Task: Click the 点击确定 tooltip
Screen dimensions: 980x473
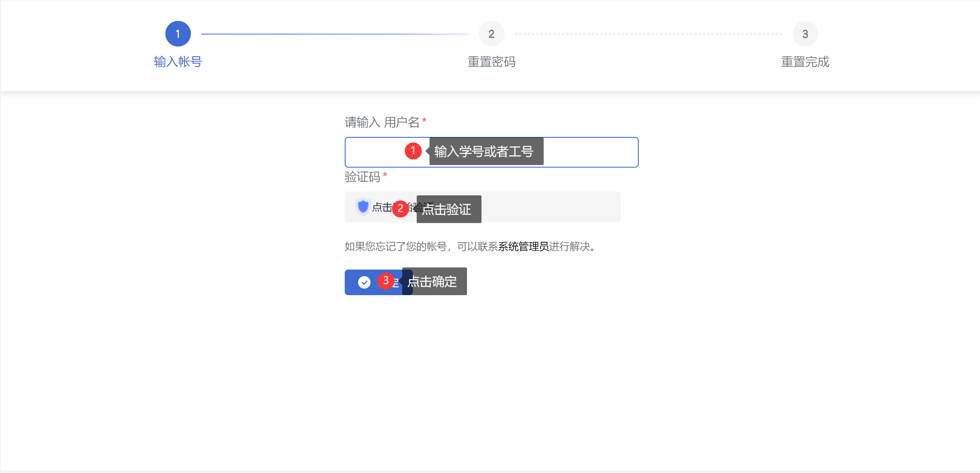Action: coord(435,281)
